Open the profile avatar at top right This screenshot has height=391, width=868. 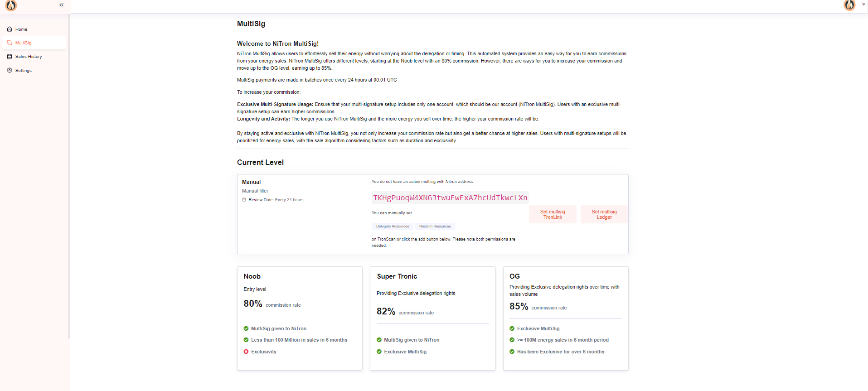(849, 5)
